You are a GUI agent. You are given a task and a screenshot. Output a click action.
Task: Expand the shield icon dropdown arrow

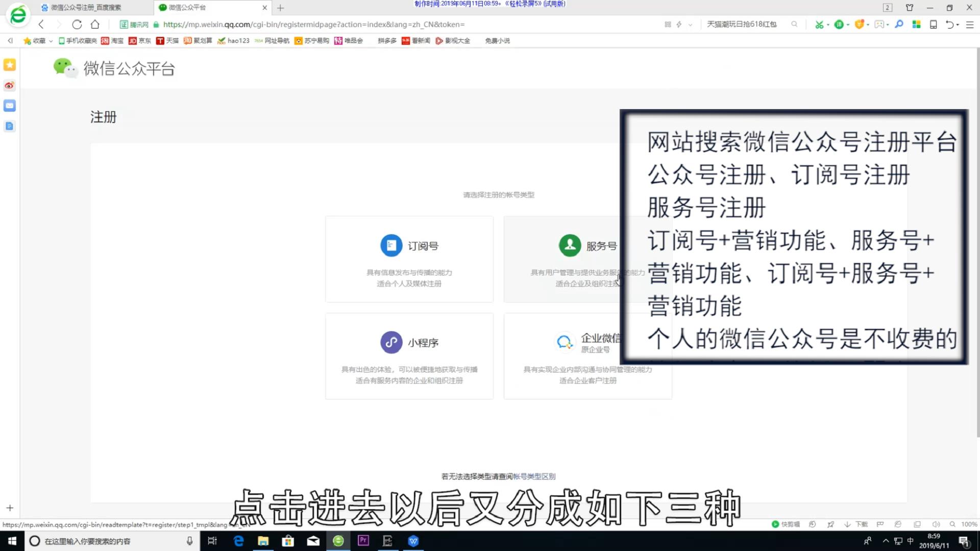point(868,25)
